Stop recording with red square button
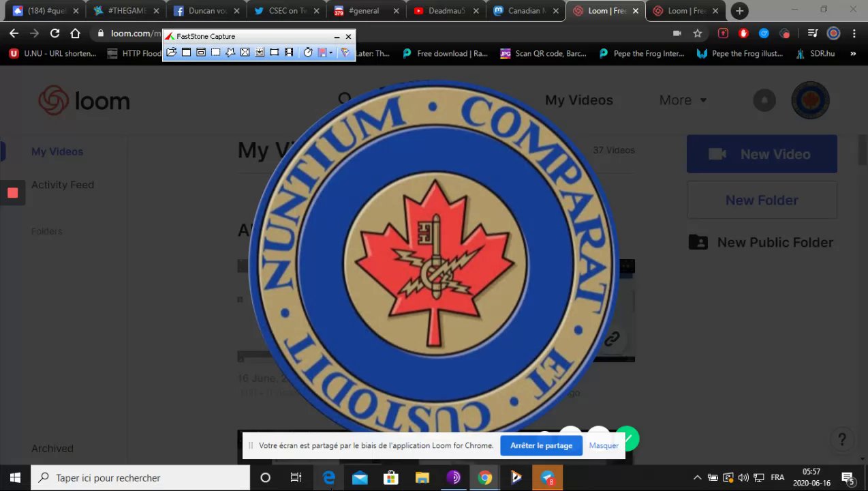 click(12, 193)
